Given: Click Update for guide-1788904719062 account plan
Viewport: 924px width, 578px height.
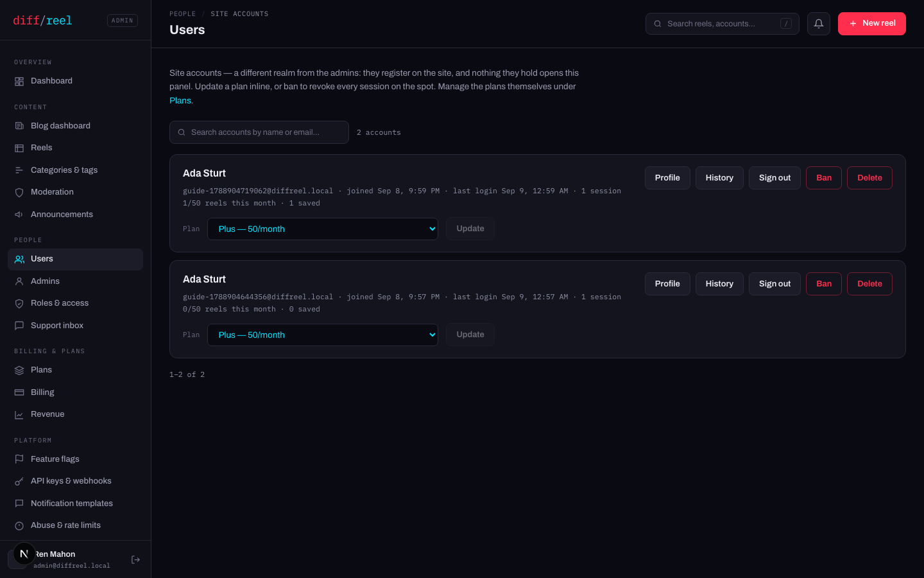Looking at the screenshot, I should pyautogui.click(x=470, y=229).
